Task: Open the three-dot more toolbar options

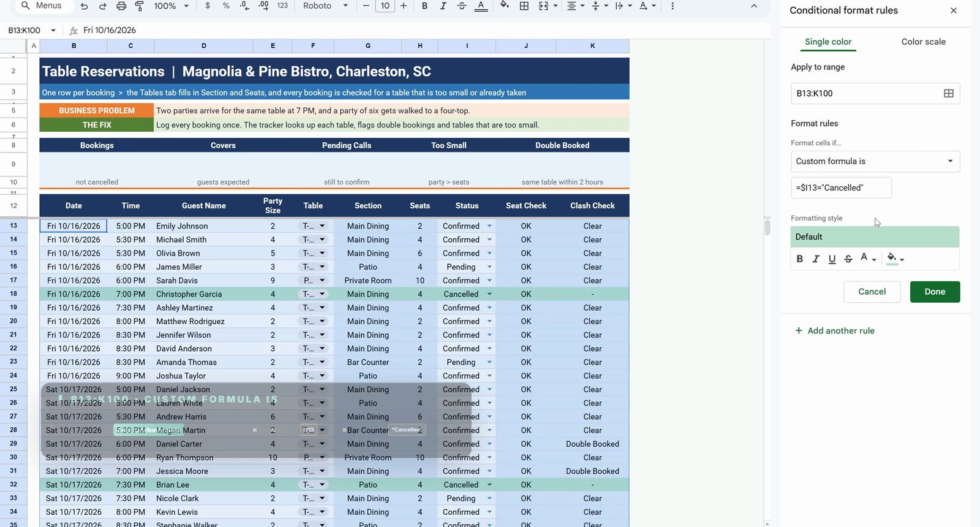Action: click(x=673, y=6)
